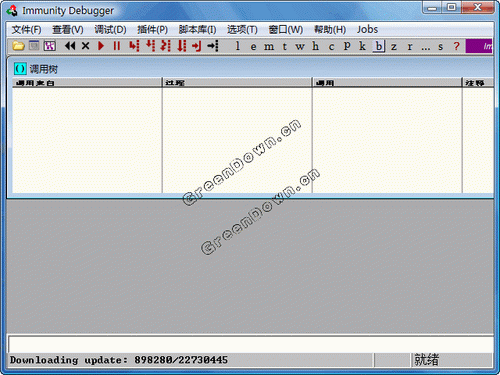Click the 调用来自 column header

[87, 83]
